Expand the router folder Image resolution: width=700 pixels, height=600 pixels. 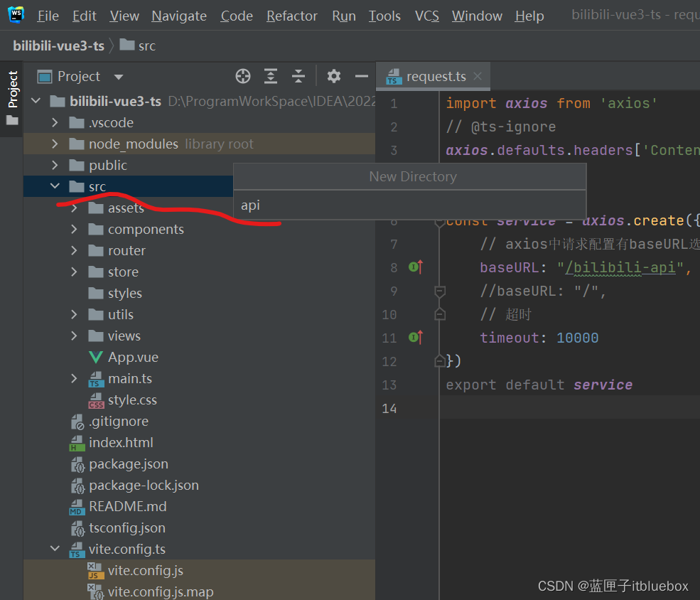(74, 250)
